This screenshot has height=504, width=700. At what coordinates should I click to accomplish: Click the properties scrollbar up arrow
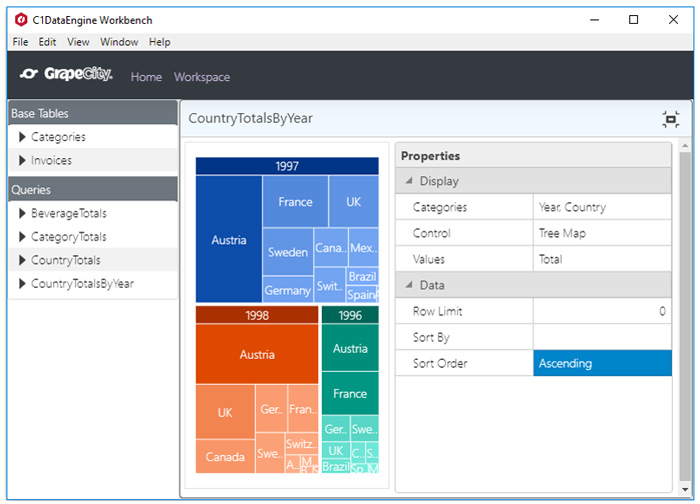pyautogui.click(x=685, y=146)
